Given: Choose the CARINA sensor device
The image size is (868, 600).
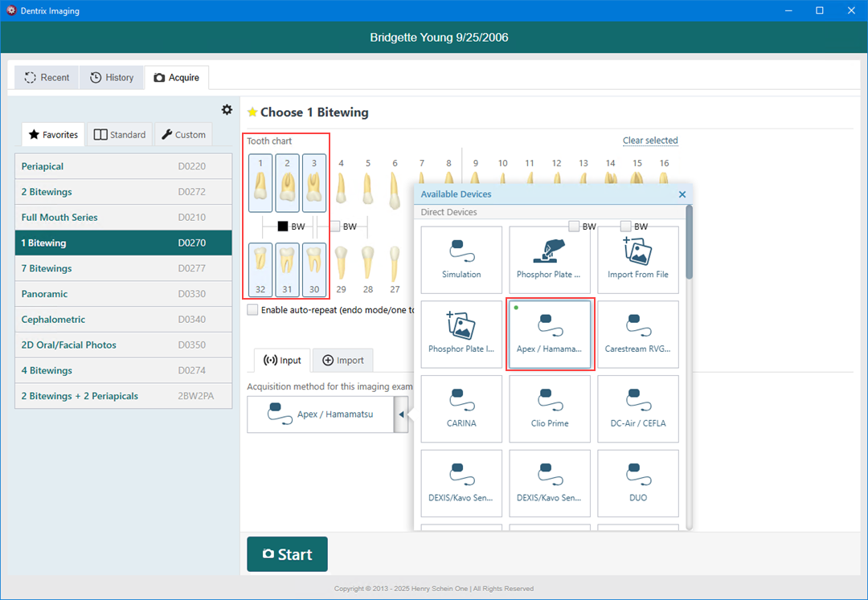Looking at the screenshot, I should pyautogui.click(x=461, y=409).
